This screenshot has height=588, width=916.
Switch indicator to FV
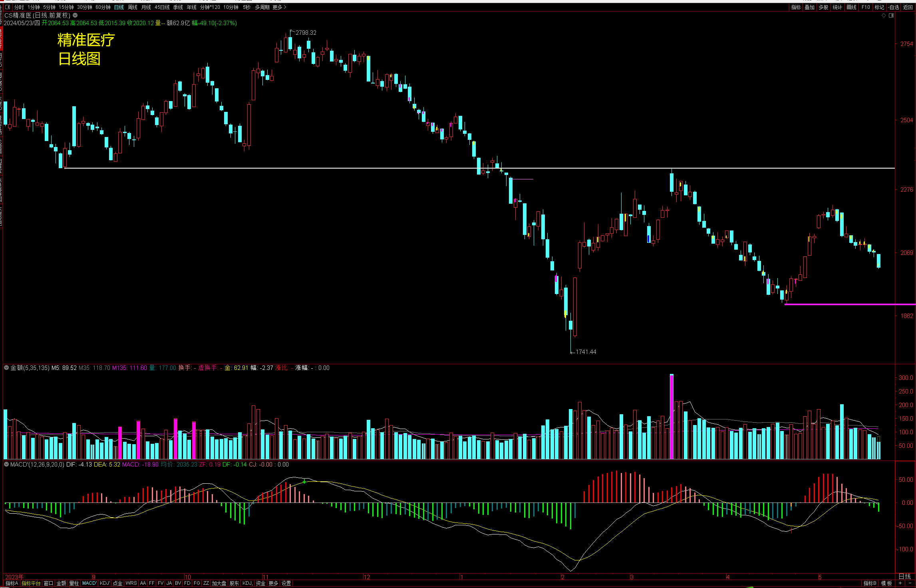coord(160,583)
